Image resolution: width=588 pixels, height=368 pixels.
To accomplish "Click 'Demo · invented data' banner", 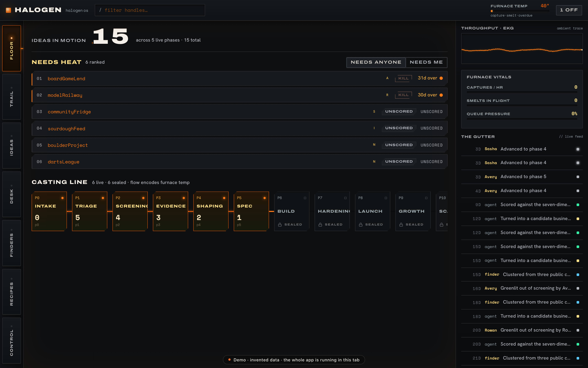I will tap(294, 360).
